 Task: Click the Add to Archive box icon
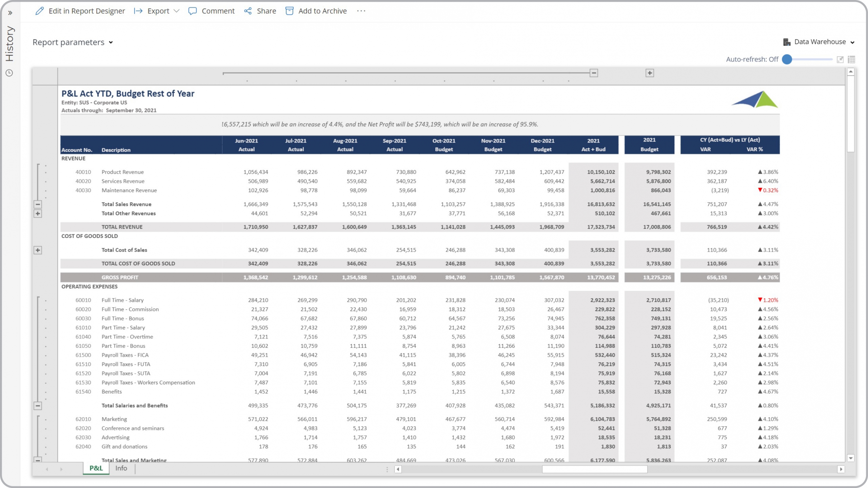tap(289, 11)
